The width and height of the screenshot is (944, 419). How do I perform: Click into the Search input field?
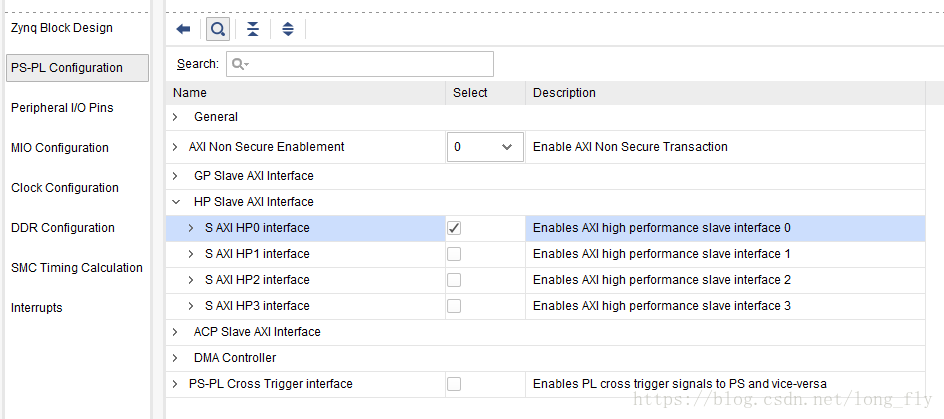coord(360,64)
